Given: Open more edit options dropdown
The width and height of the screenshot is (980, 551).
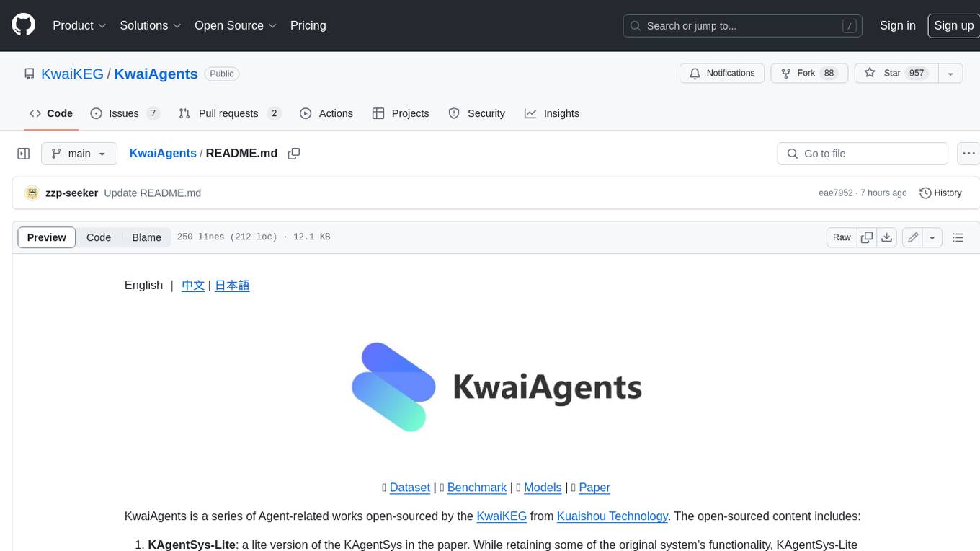Looking at the screenshot, I should [x=932, y=237].
